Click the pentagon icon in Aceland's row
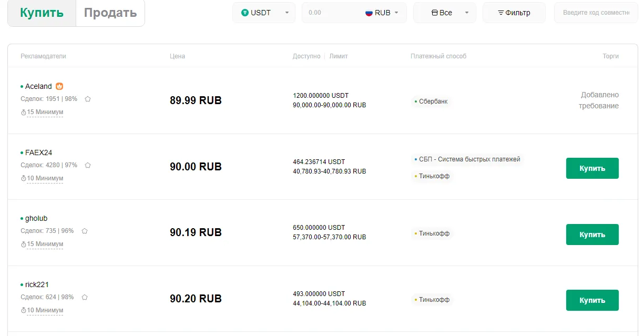This screenshot has height=336, width=644. click(x=88, y=99)
